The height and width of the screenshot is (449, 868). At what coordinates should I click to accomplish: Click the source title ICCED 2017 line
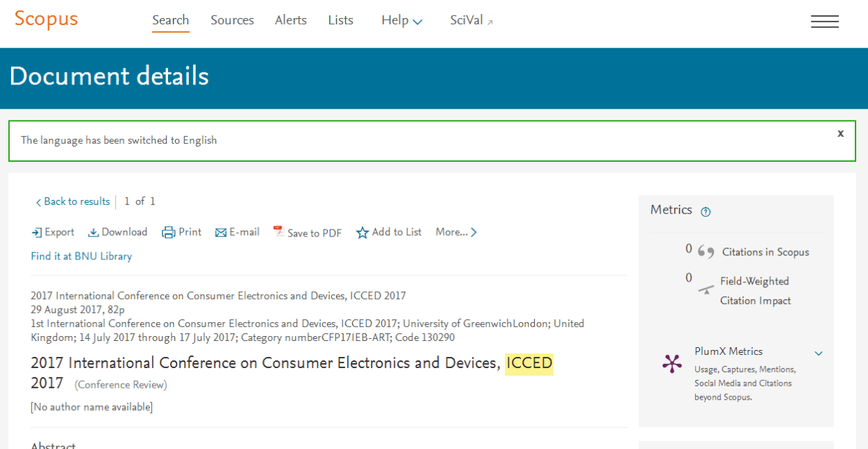[218, 296]
